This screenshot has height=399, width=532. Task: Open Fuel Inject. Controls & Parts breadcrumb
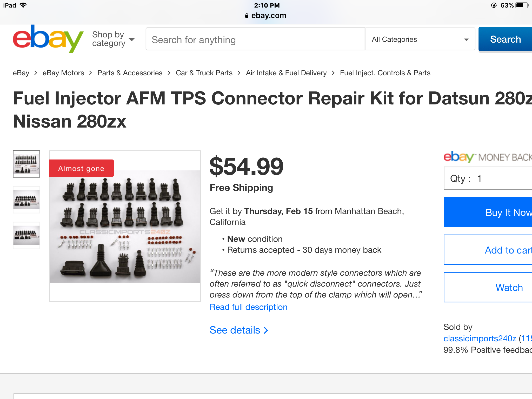click(x=385, y=73)
